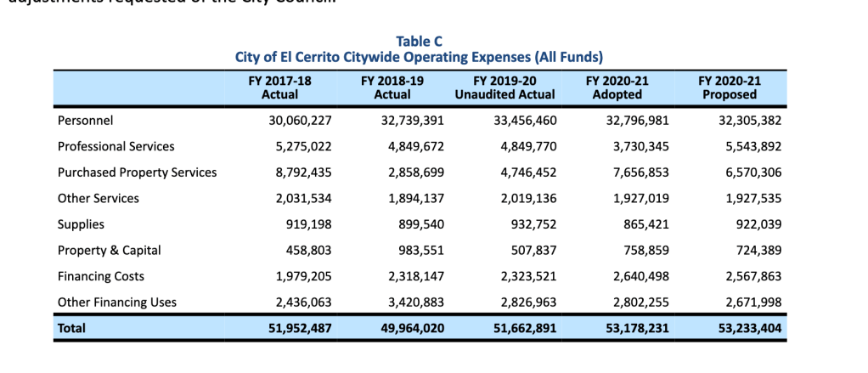Select the FY 2019-20 Unaudited Actual header
868x373 pixels.
tap(504, 88)
